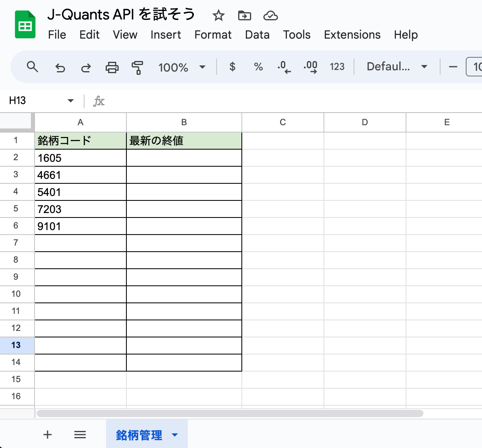Open the View menu
The image size is (482, 448).
(x=125, y=35)
